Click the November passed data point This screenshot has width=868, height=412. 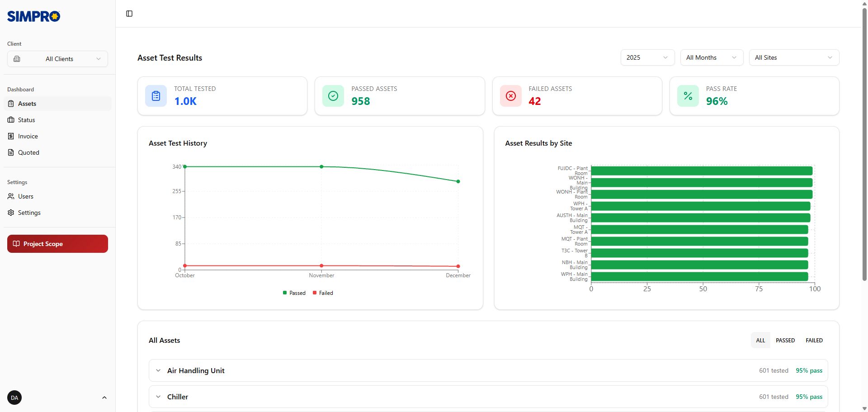pos(321,167)
